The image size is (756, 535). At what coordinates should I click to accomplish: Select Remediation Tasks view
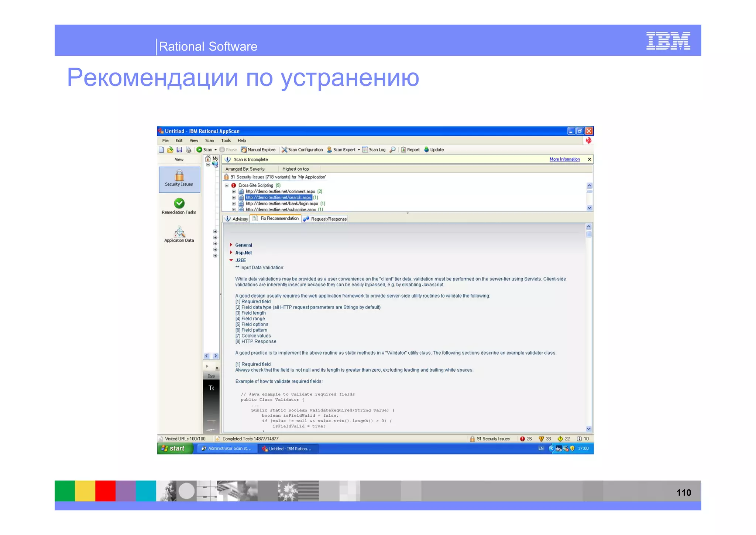point(179,206)
